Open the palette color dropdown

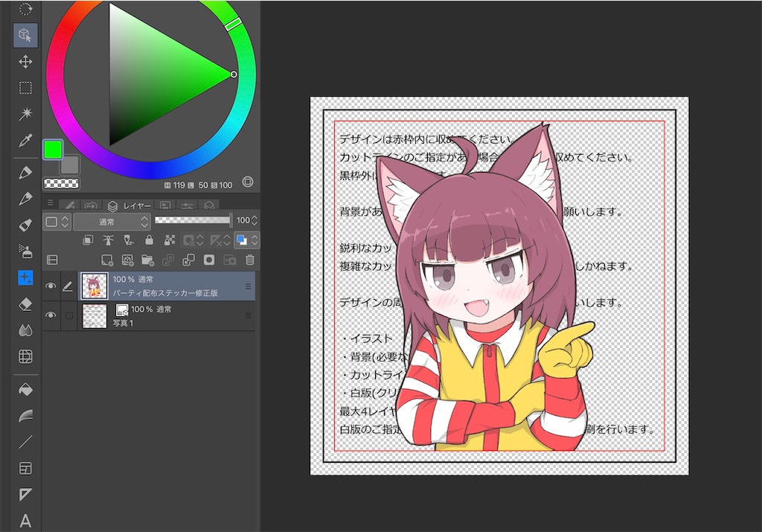pyautogui.click(x=57, y=222)
